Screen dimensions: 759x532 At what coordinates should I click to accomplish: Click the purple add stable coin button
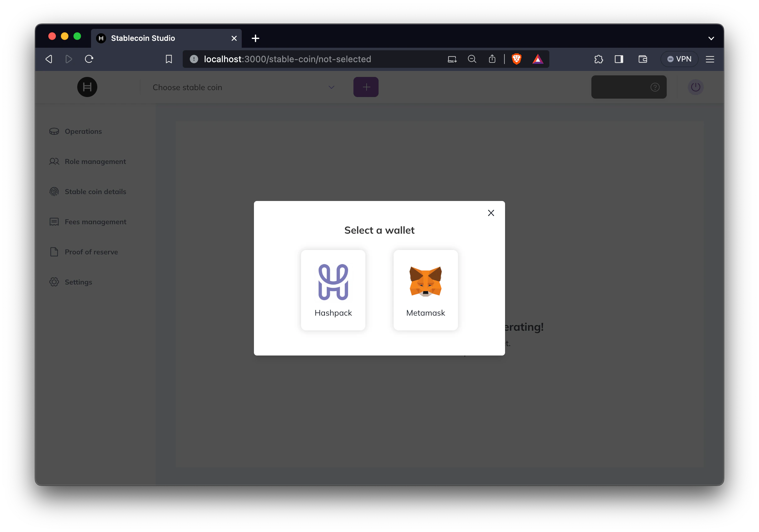coord(366,87)
